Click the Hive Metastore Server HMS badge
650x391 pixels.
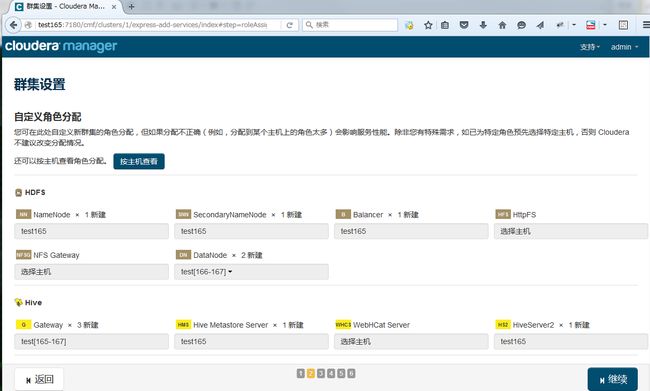(x=183, y=324)
